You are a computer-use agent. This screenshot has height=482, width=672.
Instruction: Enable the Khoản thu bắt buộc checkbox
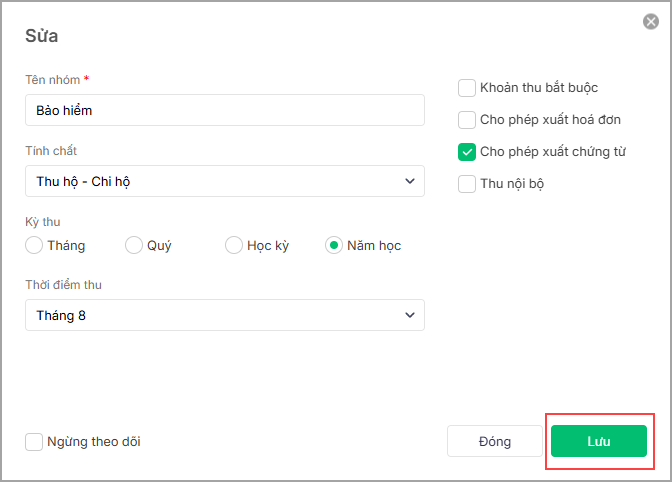tap(467, 88)
